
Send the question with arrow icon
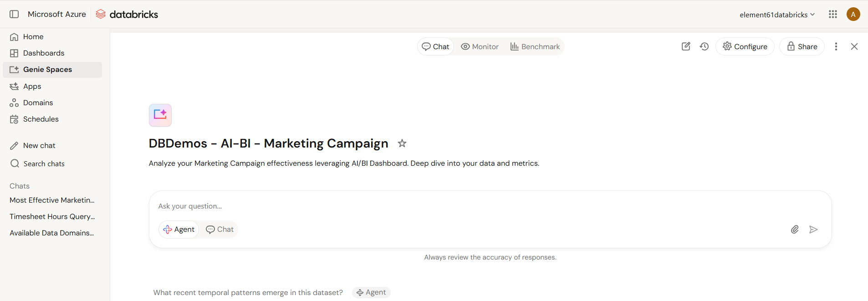[813, 230]
